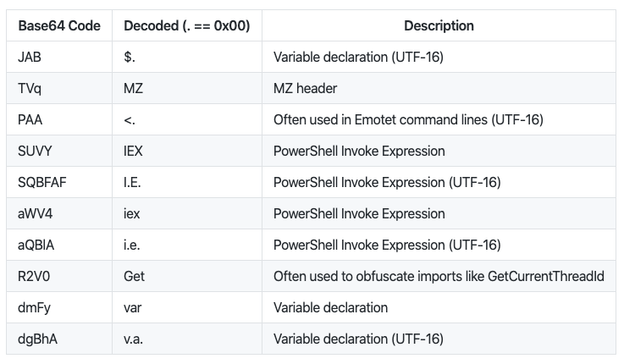Image resolution: width=624 pixels, height=364 pixels.
Task: Click the 'R2V0' Base64 code cell
Action: [34, 277]
